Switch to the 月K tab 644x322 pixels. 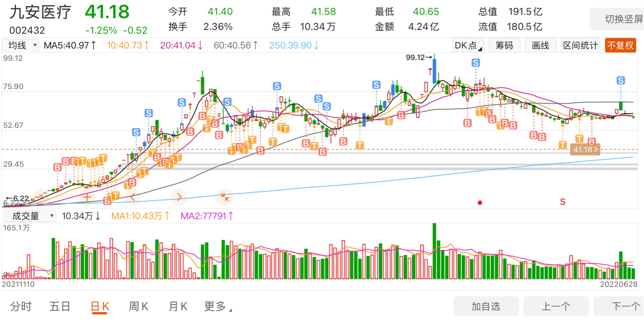179,306
